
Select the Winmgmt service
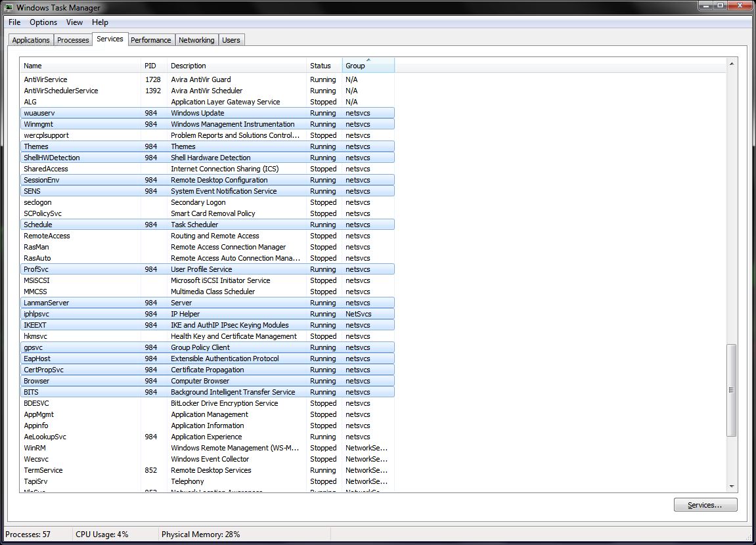tap(208, 124)
